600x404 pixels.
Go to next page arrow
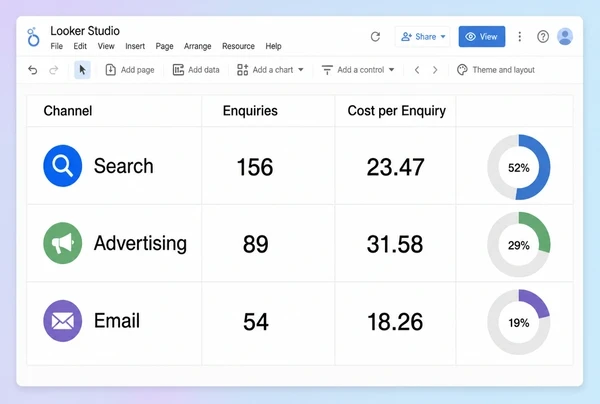pyautogui.click(x=435, y=70)
